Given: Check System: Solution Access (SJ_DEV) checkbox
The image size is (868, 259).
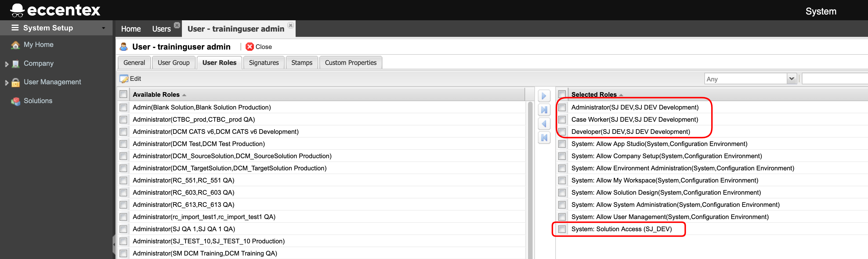Looking at the screenshot, I should (562, 229).
